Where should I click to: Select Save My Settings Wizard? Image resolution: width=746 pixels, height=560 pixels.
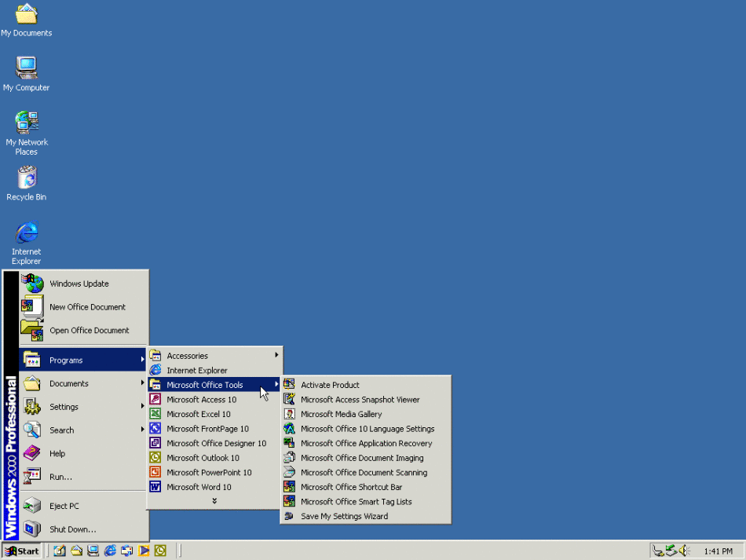coord(344,516)
